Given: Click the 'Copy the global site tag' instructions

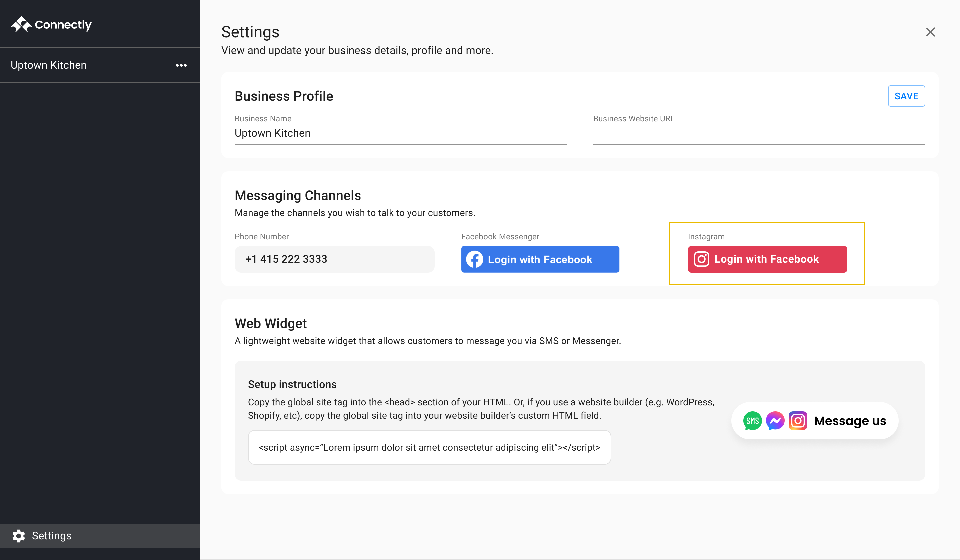Looking at the screenshot, I should (481, 409).
